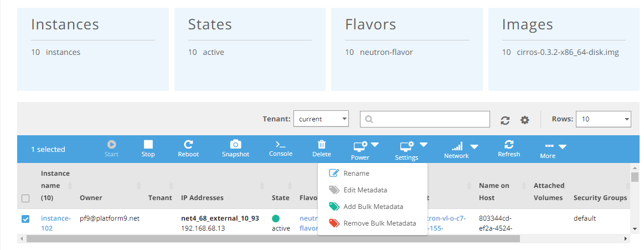
Task: Expand the Network dropdown menu
Action: coord(461,148)
